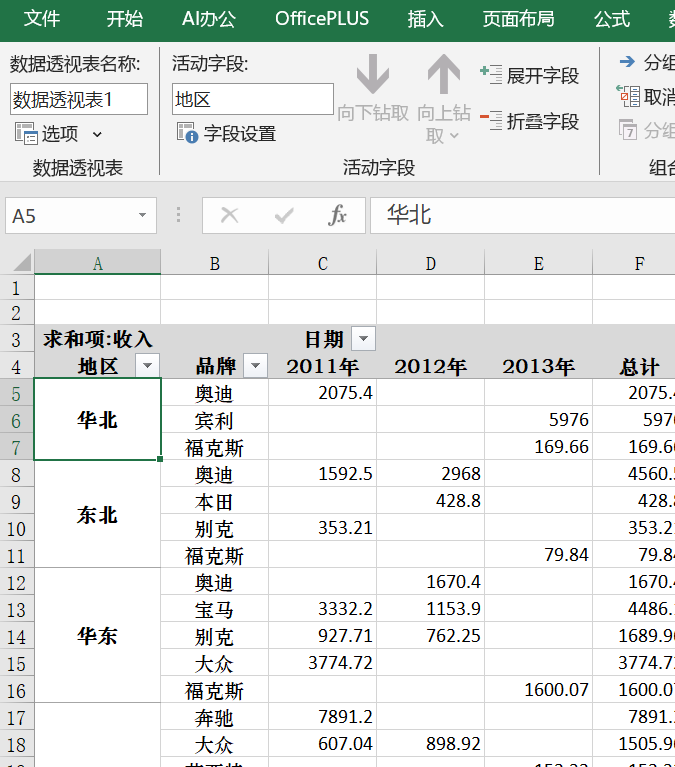Select row 3 header
The height and width of the screenshot is (767, 675).
[x=16, y=339]
